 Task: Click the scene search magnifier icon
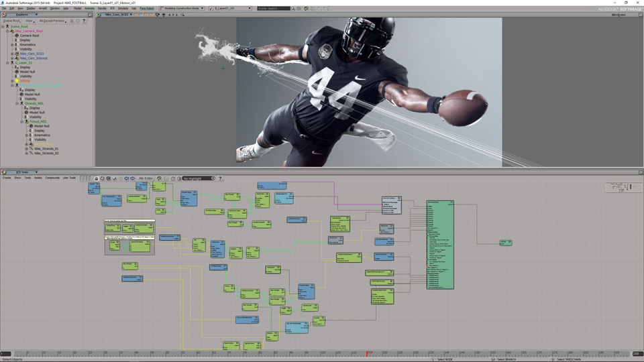point(293,8)
